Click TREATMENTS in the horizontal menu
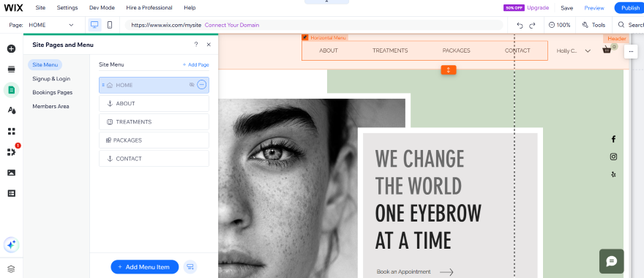The height and width of the screenshot is (278, 644). click(x=390, y=50)
